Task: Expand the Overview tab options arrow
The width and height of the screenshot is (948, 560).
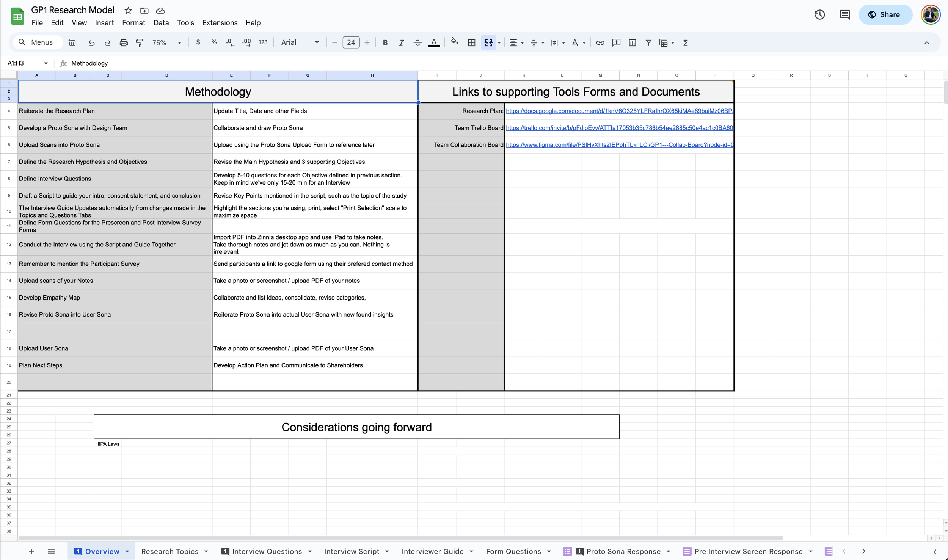Action: (127, 551)
